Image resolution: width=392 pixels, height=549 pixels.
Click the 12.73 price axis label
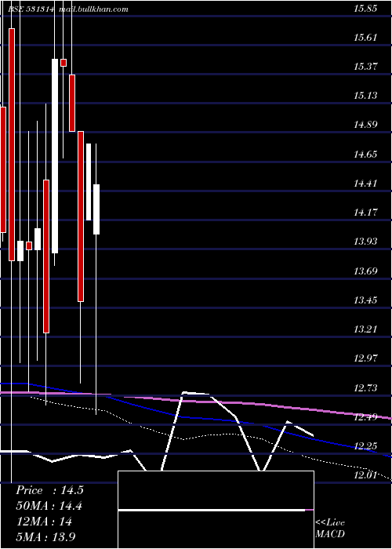(x=365, y=387)
